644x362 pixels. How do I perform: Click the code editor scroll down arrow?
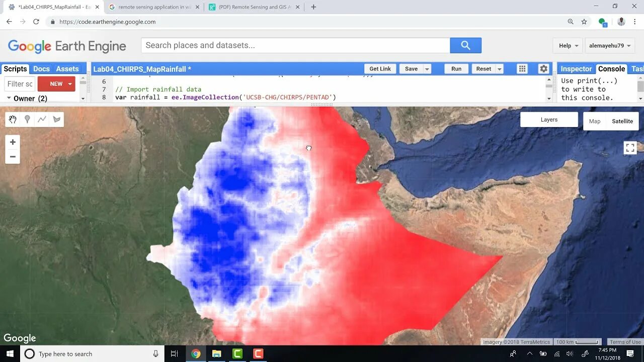point(549,98)
